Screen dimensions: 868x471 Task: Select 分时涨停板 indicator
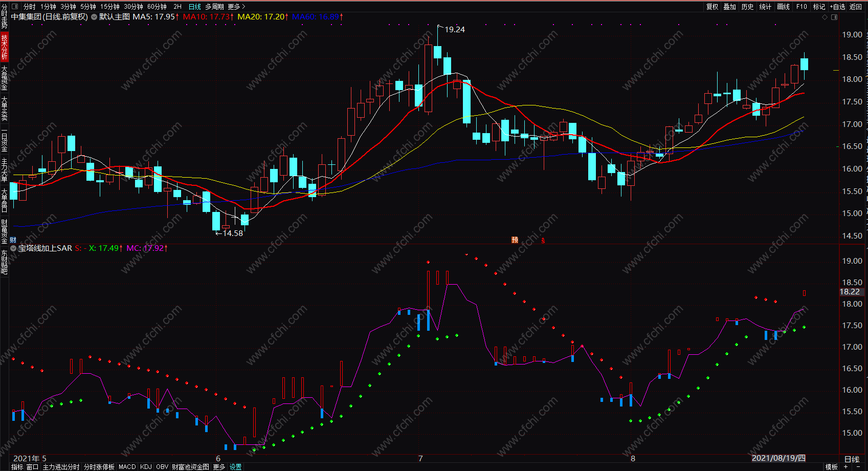(99, 467)
